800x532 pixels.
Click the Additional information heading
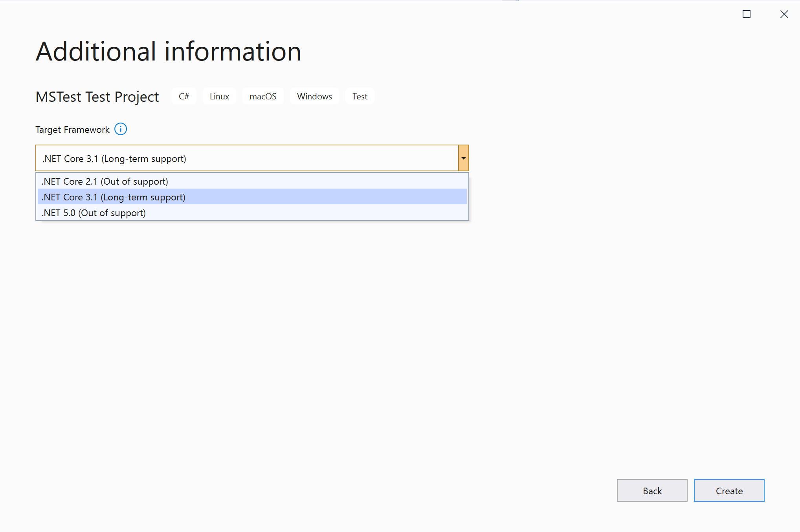click(168, 51)
